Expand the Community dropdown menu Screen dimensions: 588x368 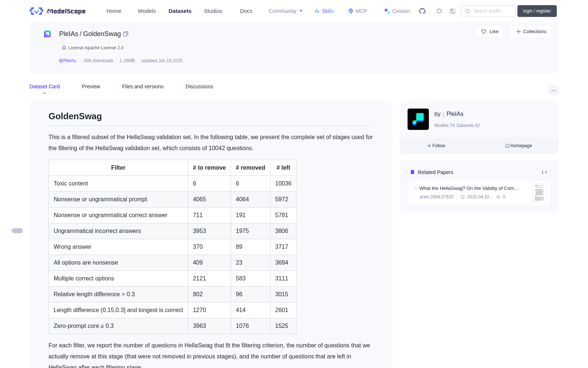click(286, 11)
